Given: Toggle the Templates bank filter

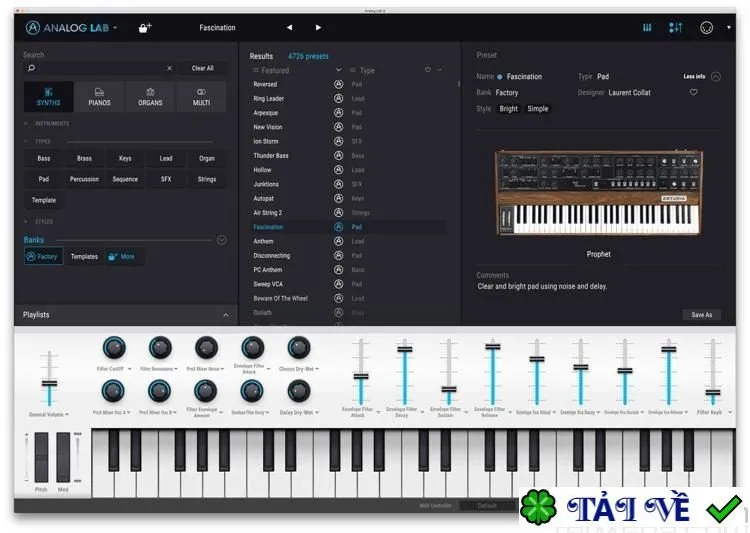Looking at the screenshot, I should (84, 256).
